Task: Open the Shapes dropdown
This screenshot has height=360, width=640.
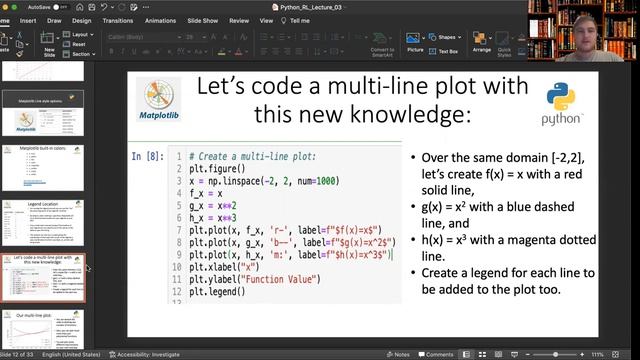Action: click(445, 37)
